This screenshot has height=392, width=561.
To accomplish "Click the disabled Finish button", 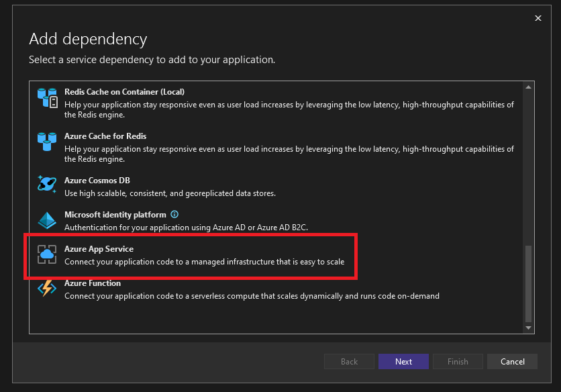I will pos(458,362).
